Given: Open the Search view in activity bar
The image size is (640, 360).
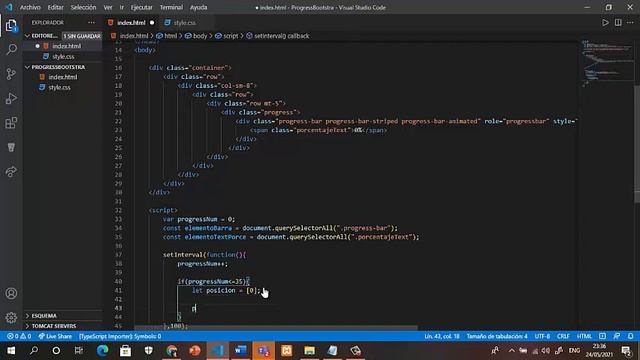Looking at the screenshot, I should (11, 50).
